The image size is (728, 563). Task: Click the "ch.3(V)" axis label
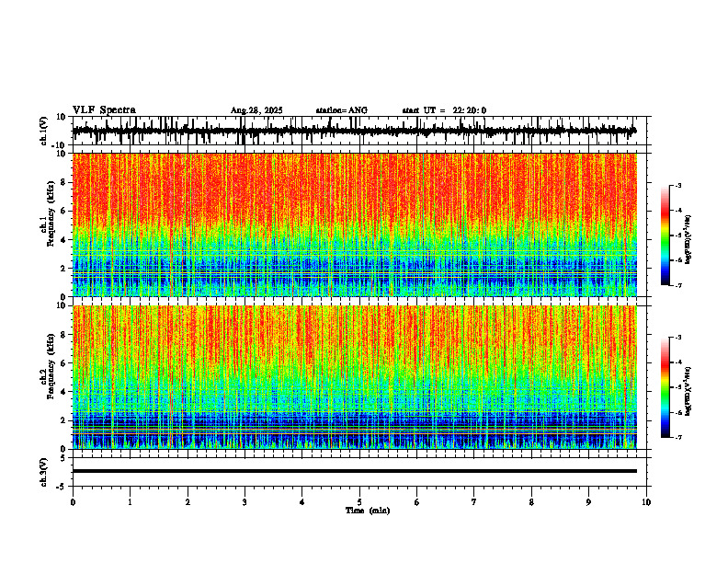[x=44, y=472]
